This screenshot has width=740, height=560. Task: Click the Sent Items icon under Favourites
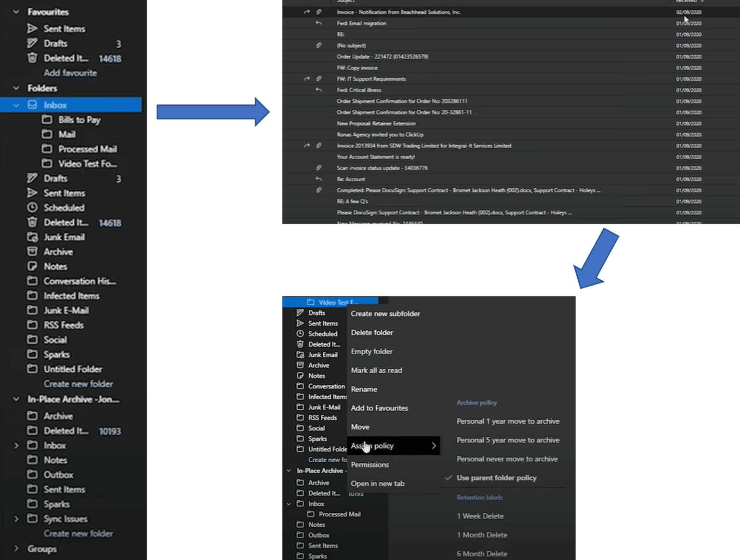click(x=32, y=29)
